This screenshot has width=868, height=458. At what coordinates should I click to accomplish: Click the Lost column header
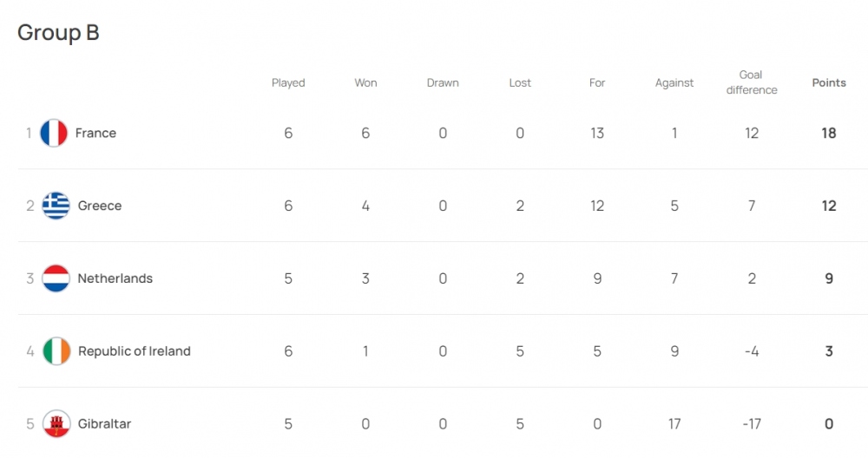pyautogui.click(x=520, y=83)
